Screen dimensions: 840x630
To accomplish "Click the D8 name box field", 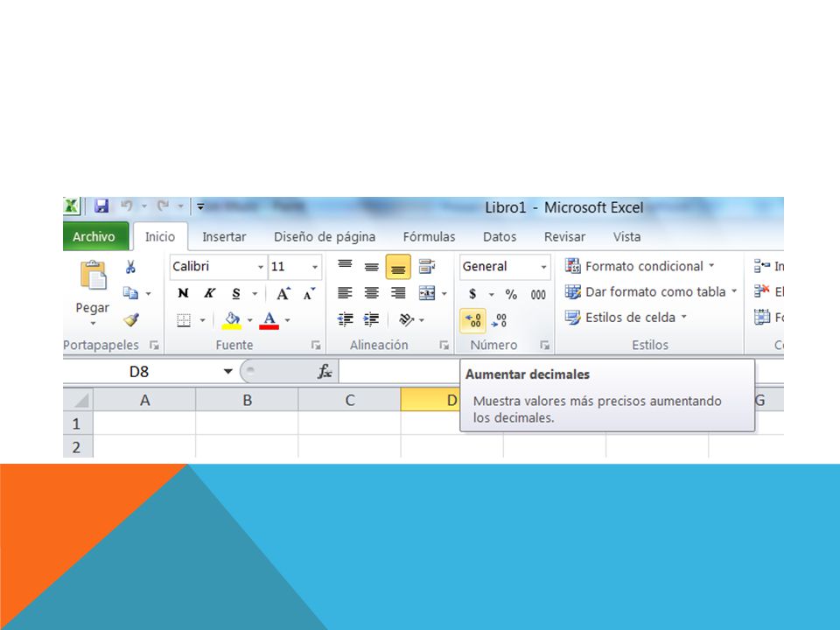I will [140, 371].
